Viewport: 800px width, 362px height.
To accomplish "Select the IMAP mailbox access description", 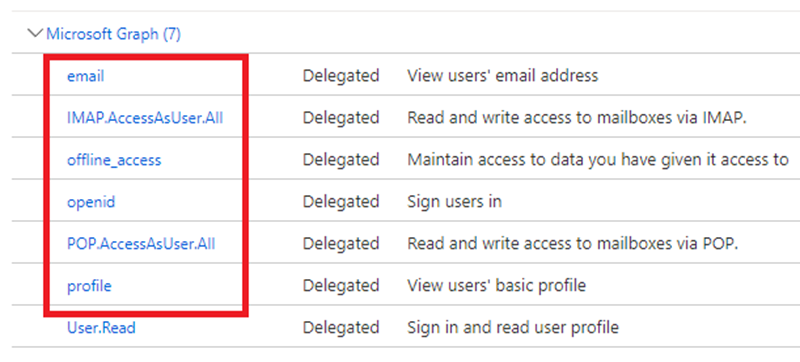I will 577,118.
